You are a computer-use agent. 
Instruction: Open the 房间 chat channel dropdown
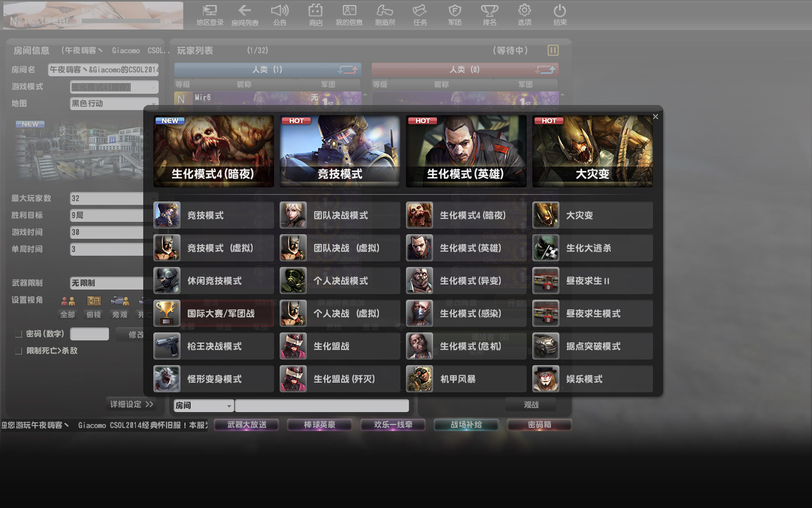[204, 406]
